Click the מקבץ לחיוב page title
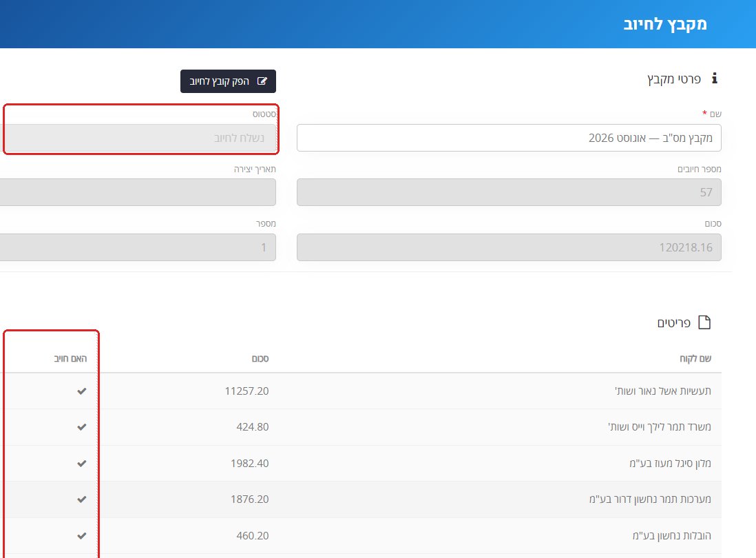Viewport: 756px width, 558px height. [665, 24]
